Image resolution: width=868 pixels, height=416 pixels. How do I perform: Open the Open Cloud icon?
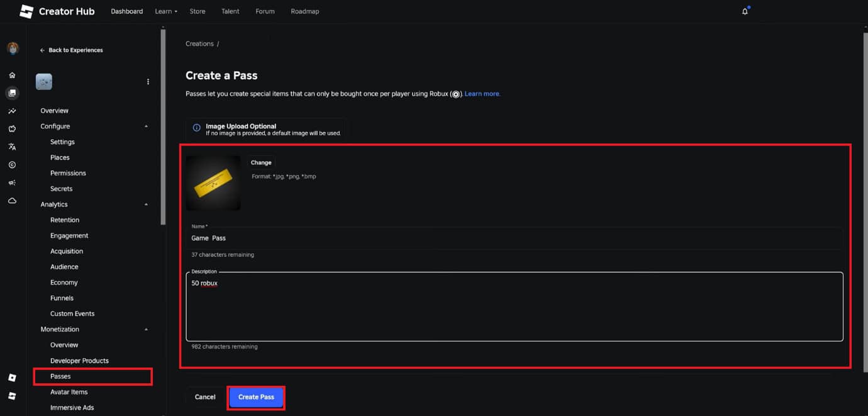[x=12, y=201]
